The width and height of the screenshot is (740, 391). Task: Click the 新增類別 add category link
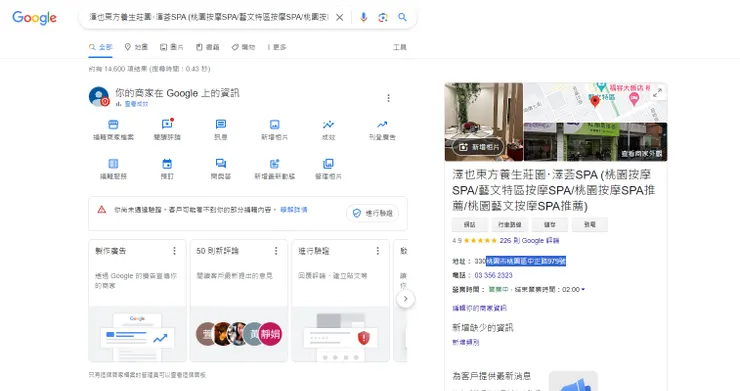[x=465, y=342]
